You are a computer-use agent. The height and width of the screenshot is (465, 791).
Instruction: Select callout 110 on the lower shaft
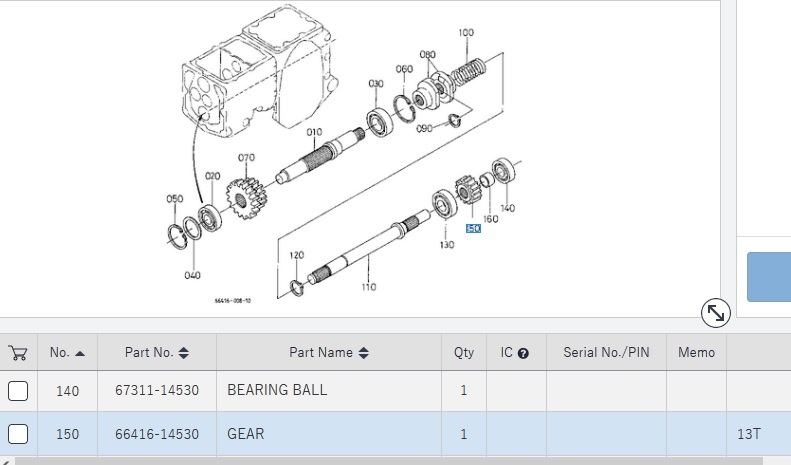pyautogui.click(x=368, y=287)
